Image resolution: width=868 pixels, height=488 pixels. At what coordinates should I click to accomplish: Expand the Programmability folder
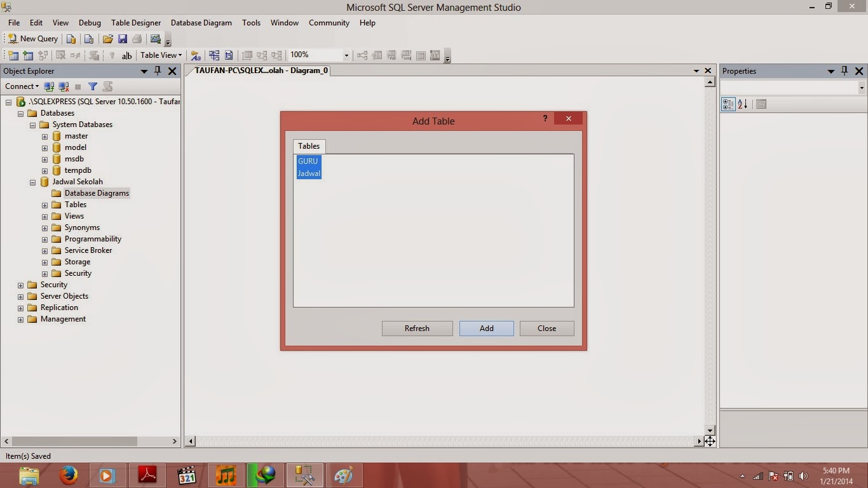tap(44, 239)
